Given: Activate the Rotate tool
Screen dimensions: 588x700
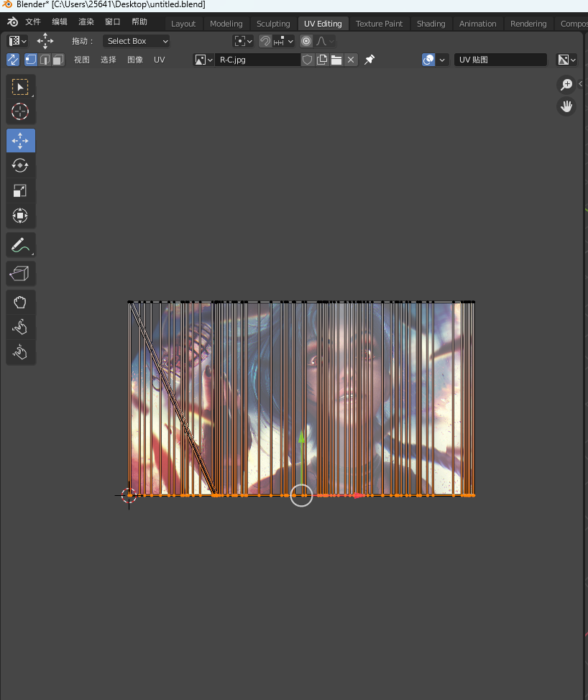Looking at the screenshot, I should pyautogui.click(x=21, y=165).
